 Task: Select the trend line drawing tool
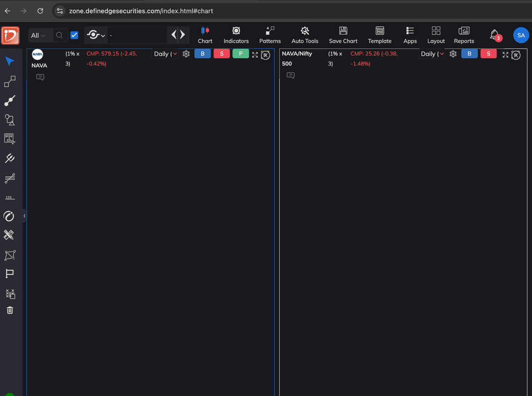(x=9, y=81)
